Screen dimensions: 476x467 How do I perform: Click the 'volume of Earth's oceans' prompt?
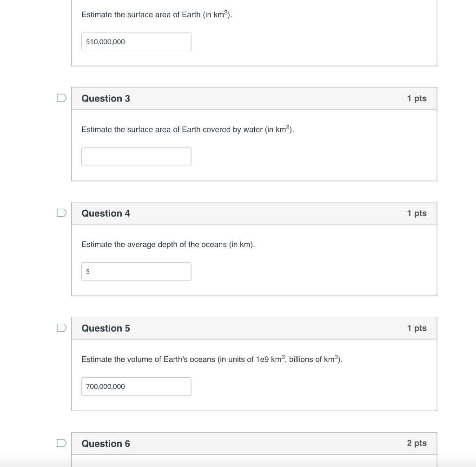pos(212,359)
